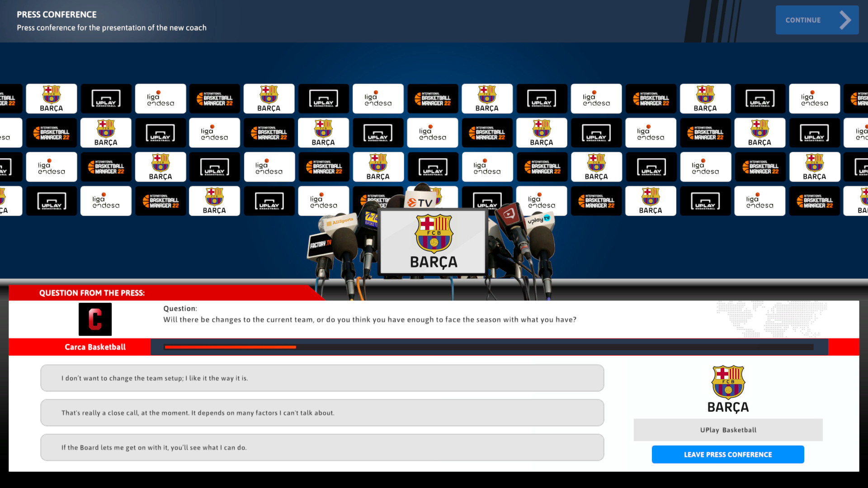The image size is (868, 488).
Task: Click the Carca Basketball press outlet logo
Action: tap(95, 319)
